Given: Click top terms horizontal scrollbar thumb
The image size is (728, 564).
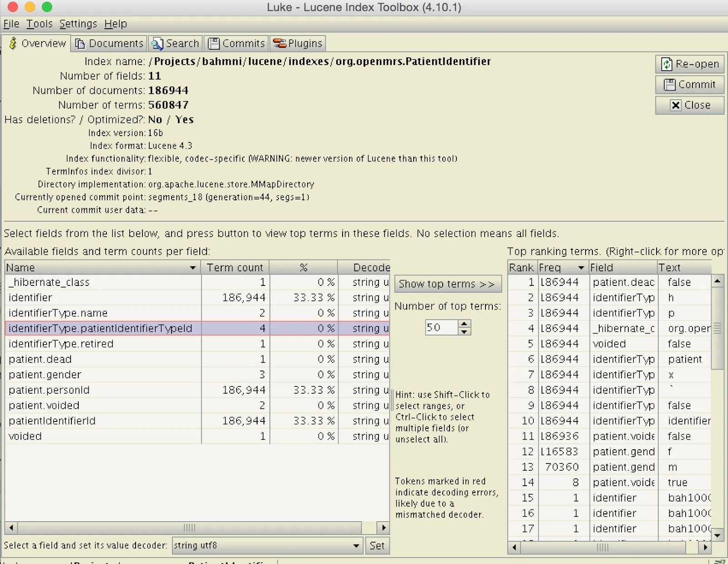Looking at the screenshot, I should (x=603, y=547).
